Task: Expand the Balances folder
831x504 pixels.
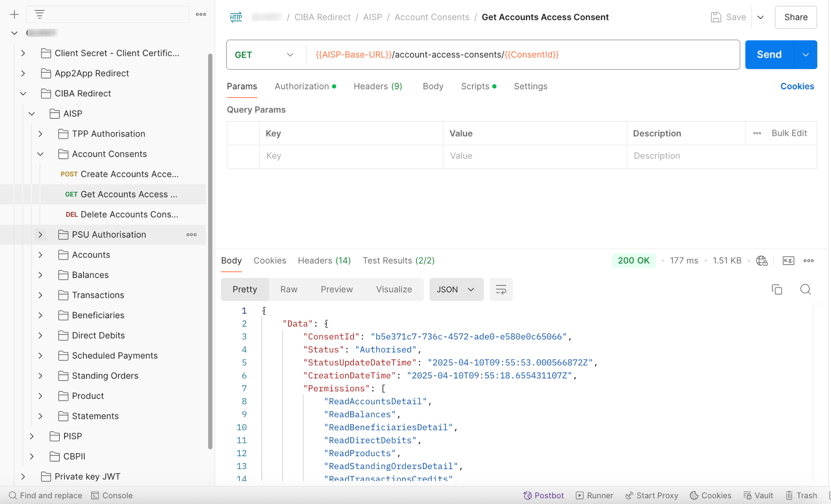Action: point(40,275)
